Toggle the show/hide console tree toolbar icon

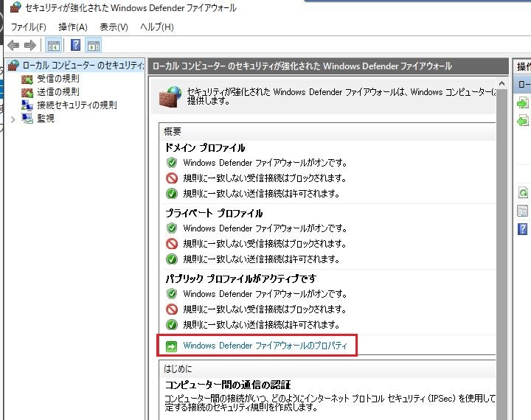coord(54,45)
